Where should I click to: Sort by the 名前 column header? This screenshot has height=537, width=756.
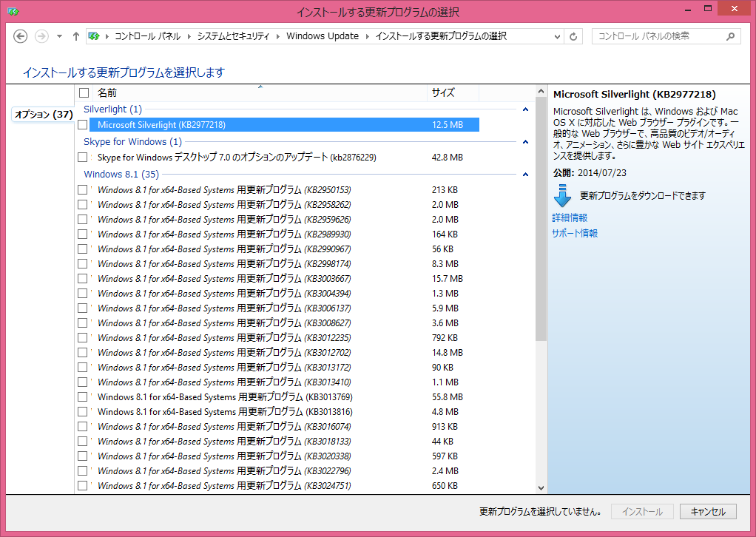tap(260, 92)
